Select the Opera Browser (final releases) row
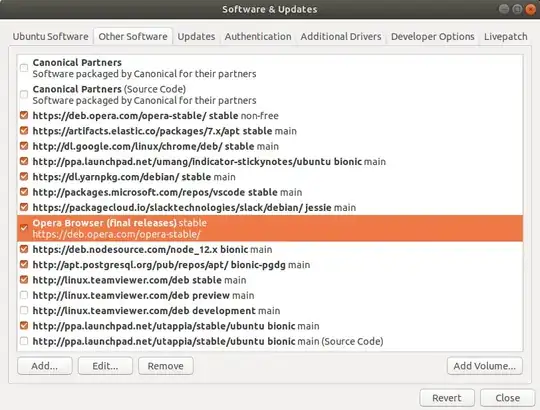 point(270,228)
